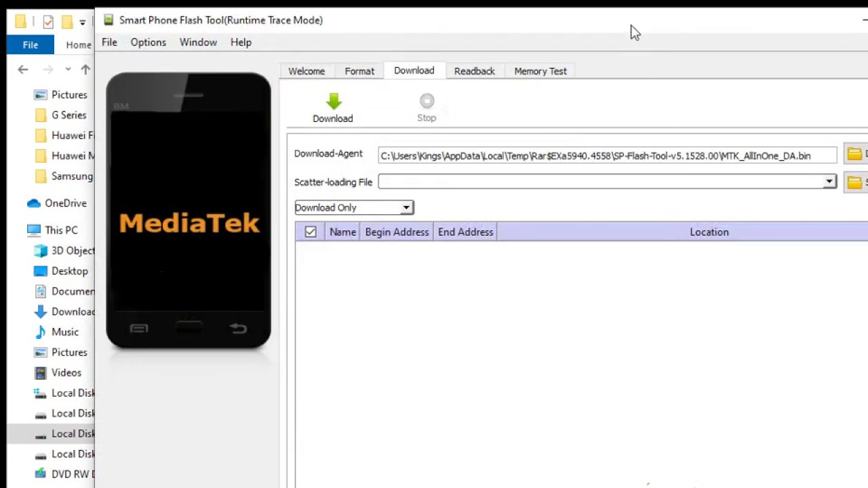The image size is (868, 488).
Task: Open Explorer recent locations dropdown arrow
Action: point(68,69)
